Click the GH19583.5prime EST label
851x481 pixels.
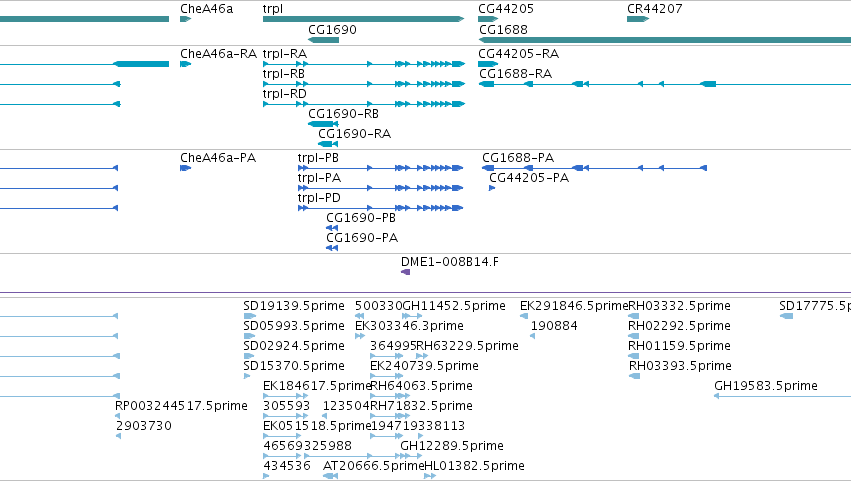click(x=766, y=387)
